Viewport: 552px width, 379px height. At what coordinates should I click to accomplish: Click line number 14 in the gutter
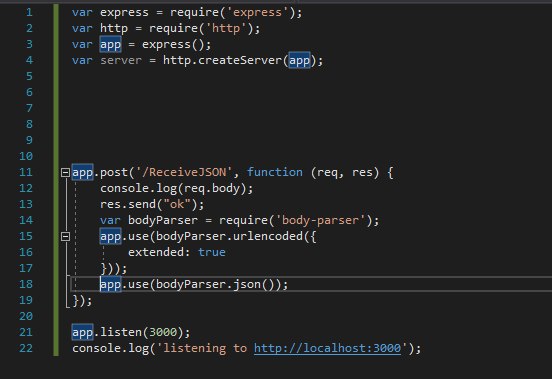point(26,220)
